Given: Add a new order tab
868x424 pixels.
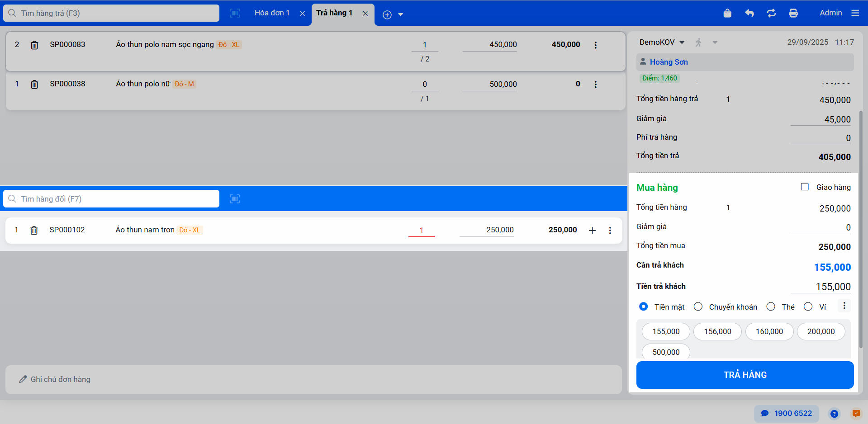Looking at the screenshot, I should click(387, 14).
